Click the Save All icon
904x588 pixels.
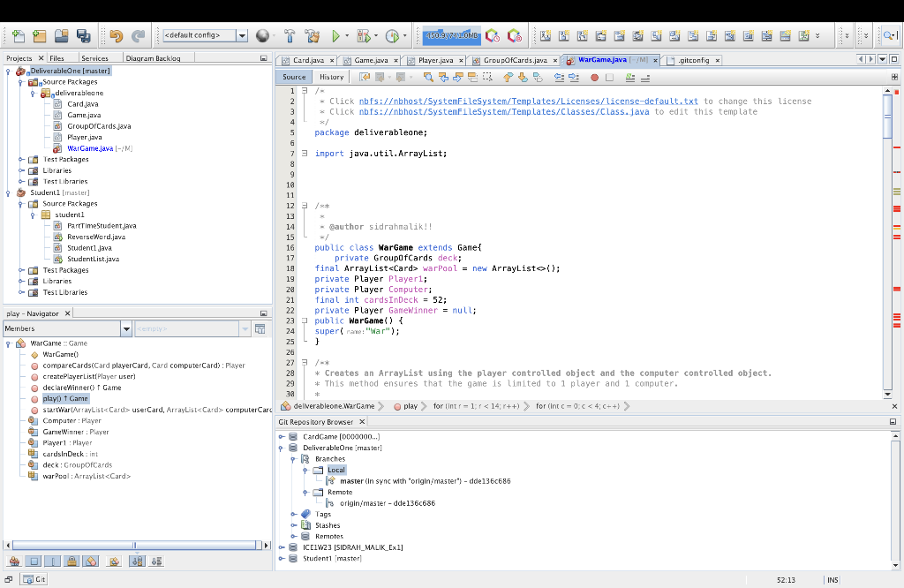tap(84, 36)
